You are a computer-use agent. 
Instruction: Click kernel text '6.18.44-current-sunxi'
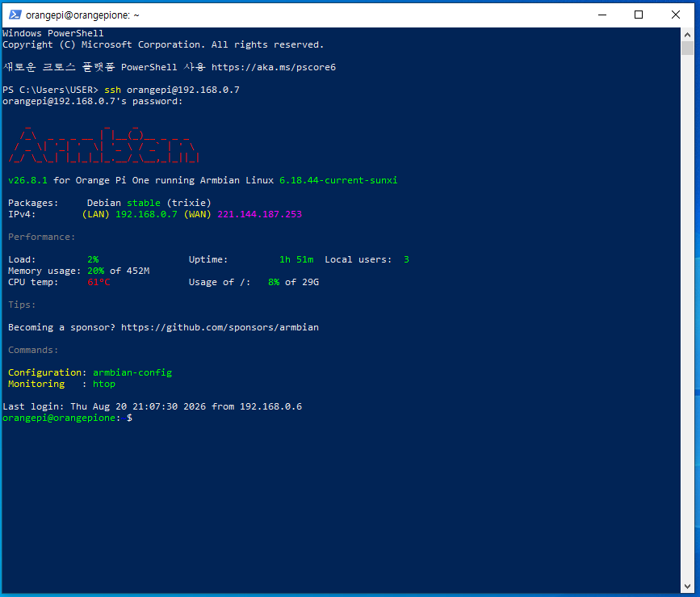[338, 180]
